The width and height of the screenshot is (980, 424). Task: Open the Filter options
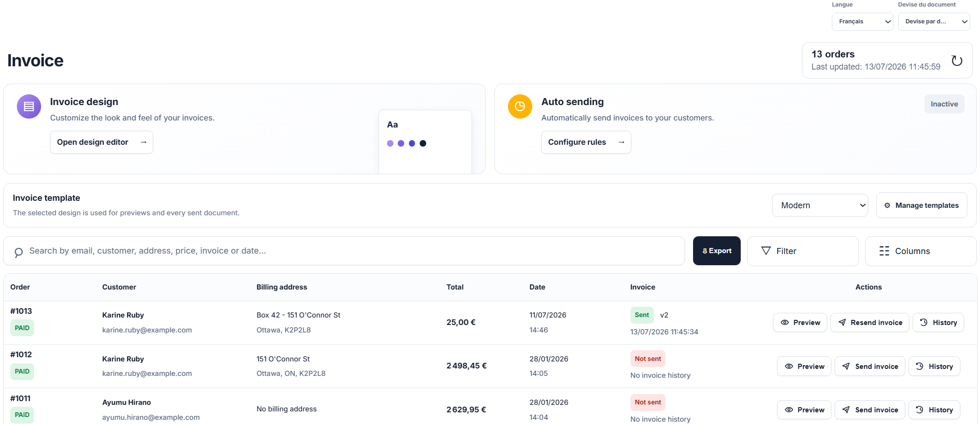point(802,251)
